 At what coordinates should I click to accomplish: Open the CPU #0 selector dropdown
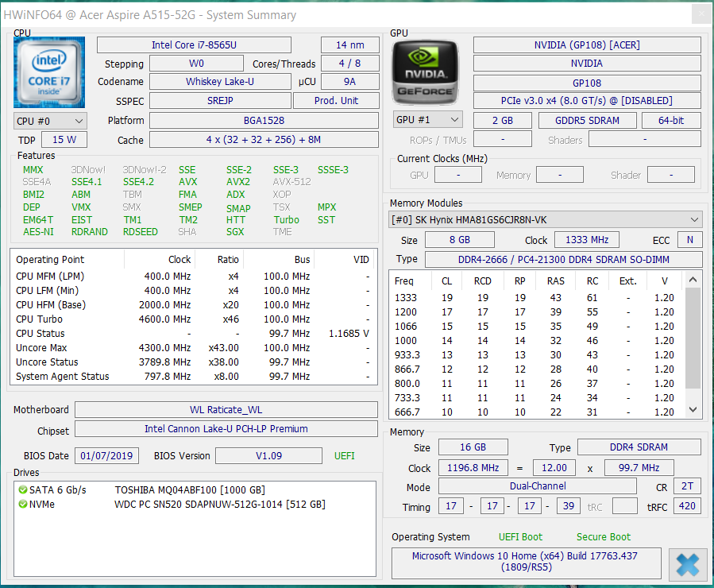(x=50, y=121)
